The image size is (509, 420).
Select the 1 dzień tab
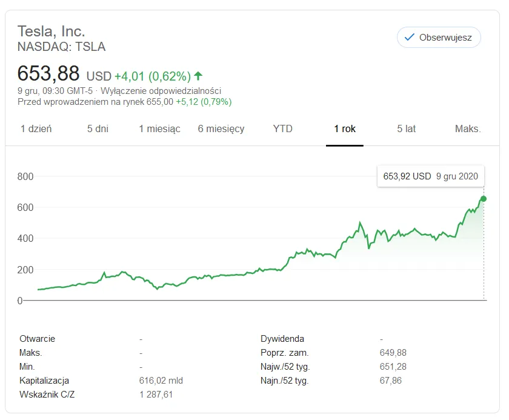tap(36, 129)
